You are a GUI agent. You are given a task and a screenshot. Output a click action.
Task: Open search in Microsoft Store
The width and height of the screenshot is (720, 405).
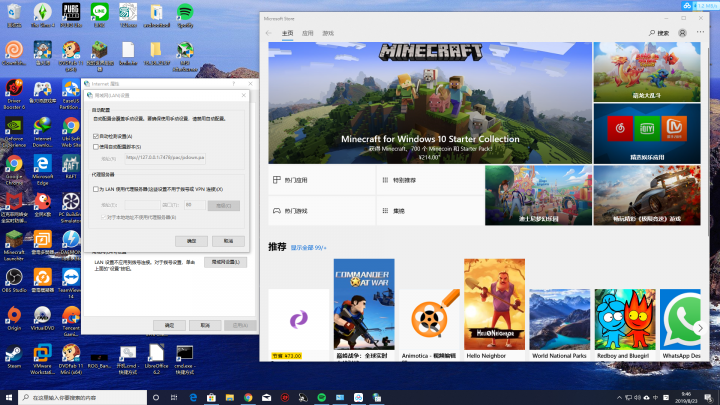(659, 33)
